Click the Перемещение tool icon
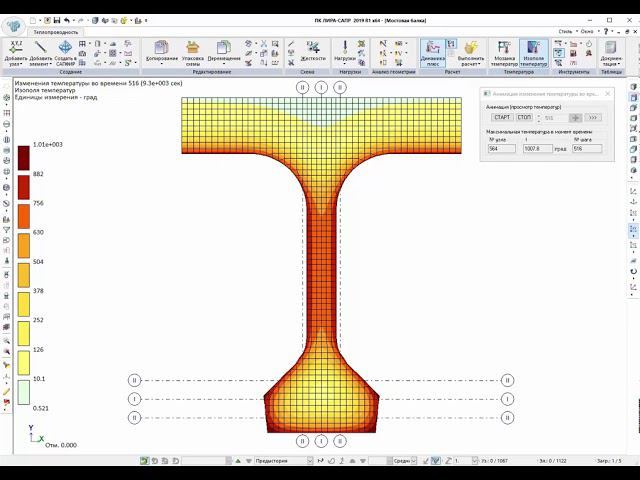 tap(224, 49)
